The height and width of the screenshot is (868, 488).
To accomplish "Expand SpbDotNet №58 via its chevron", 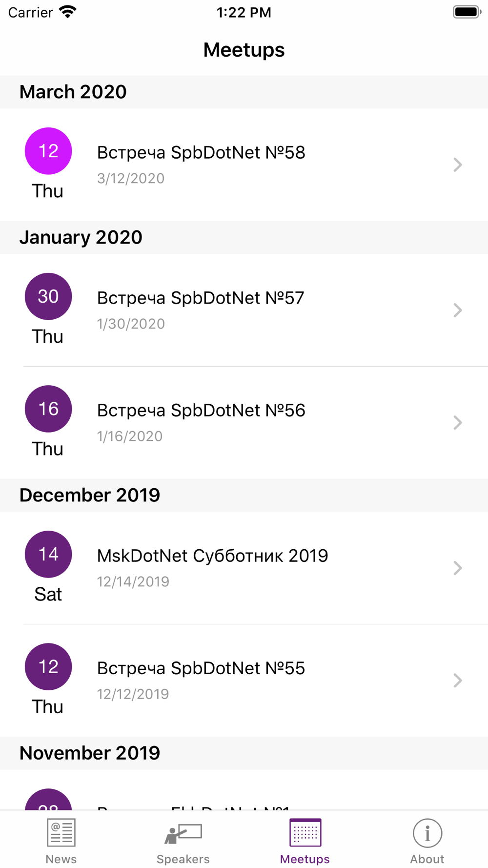I will pos(457,165).
